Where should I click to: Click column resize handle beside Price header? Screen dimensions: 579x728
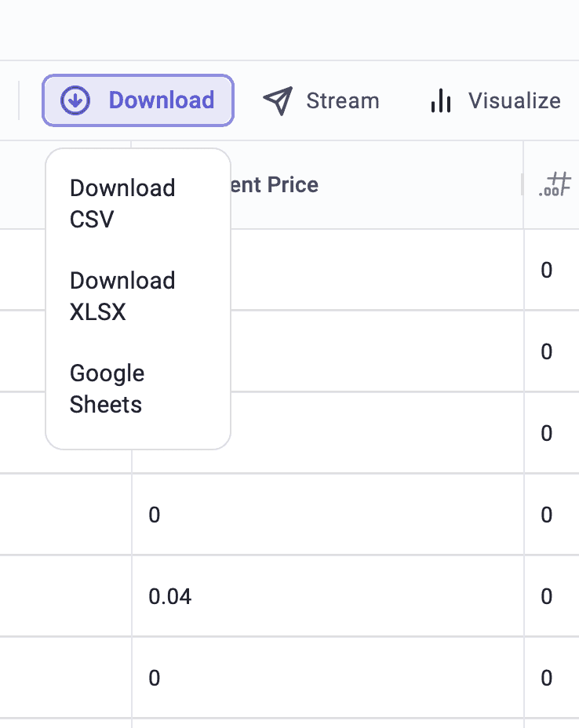522,185
